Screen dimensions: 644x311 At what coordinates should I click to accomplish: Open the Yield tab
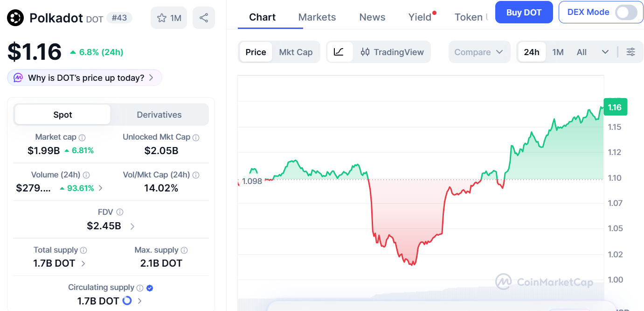[x=420, y=17]
